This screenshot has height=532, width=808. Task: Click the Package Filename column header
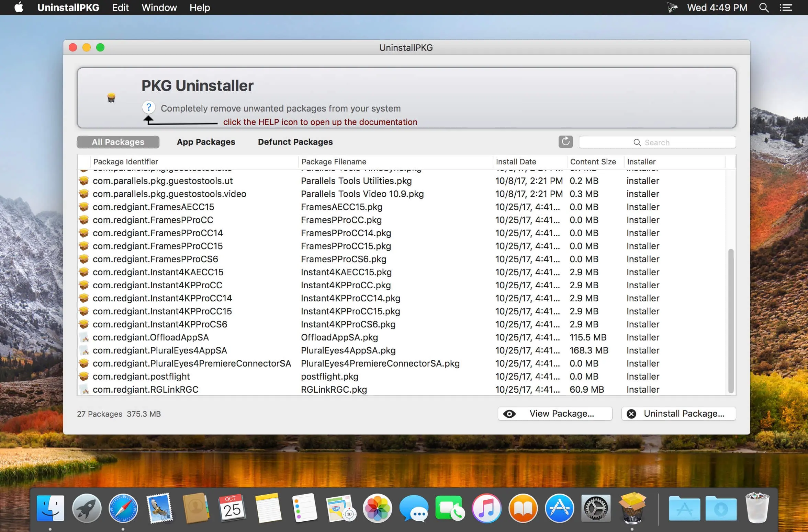click(x=333, y=161)
